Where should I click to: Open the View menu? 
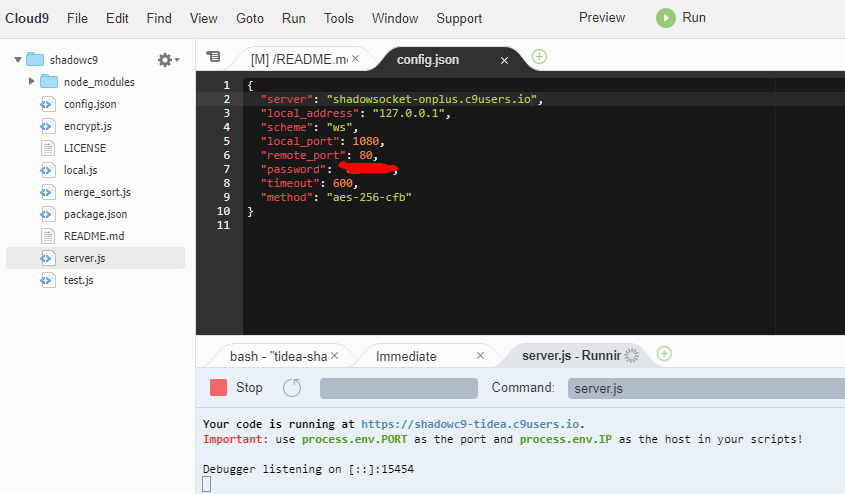click(203, 18)
